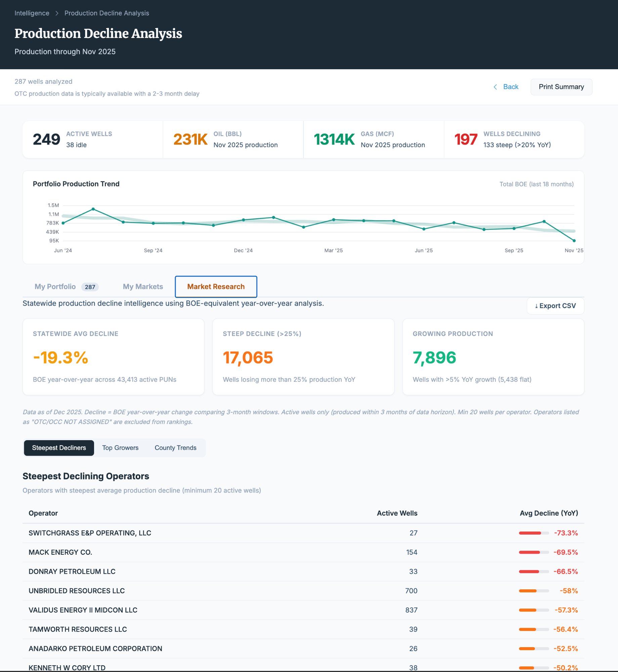Select the Steepest Decliners filter

point(58,448)
